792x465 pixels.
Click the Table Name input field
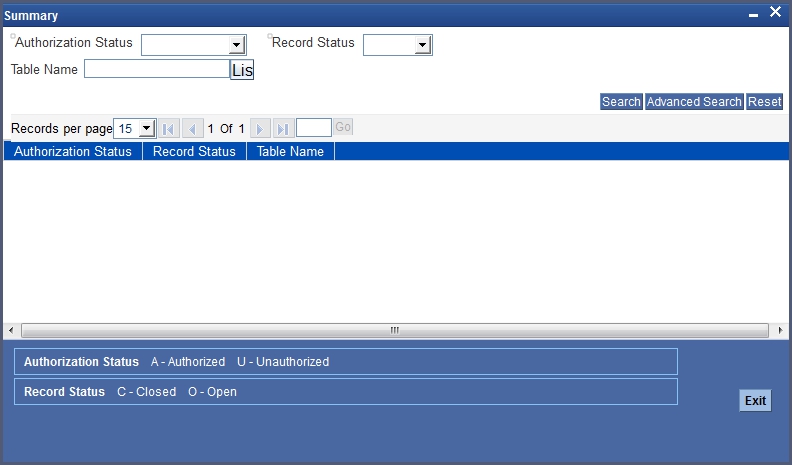click(x=157, y=69)
